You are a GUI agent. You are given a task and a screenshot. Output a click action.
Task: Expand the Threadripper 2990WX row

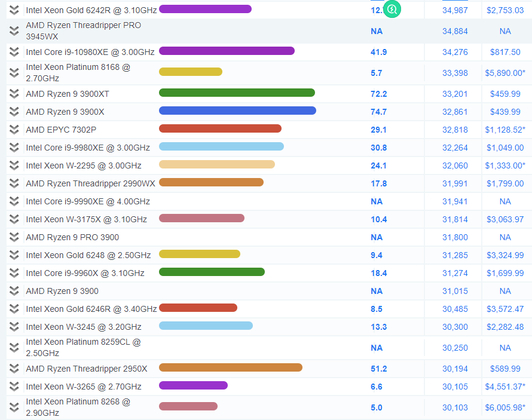pos(14,183)
